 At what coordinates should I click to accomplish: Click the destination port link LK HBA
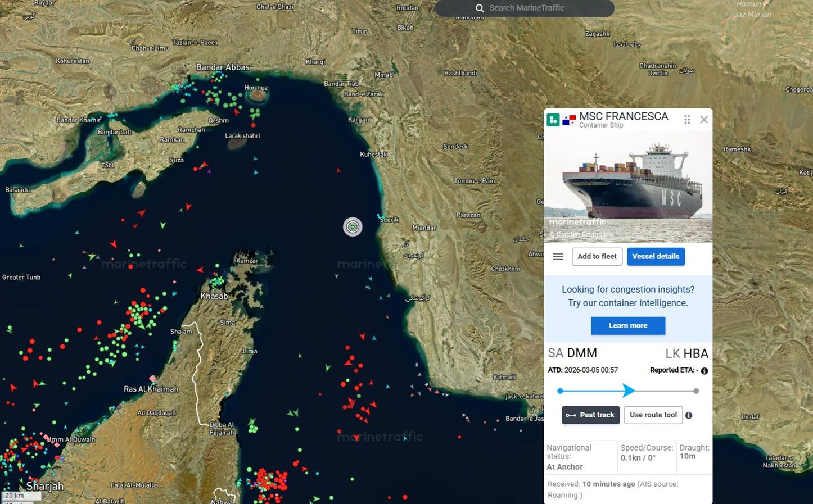[686, 353]
